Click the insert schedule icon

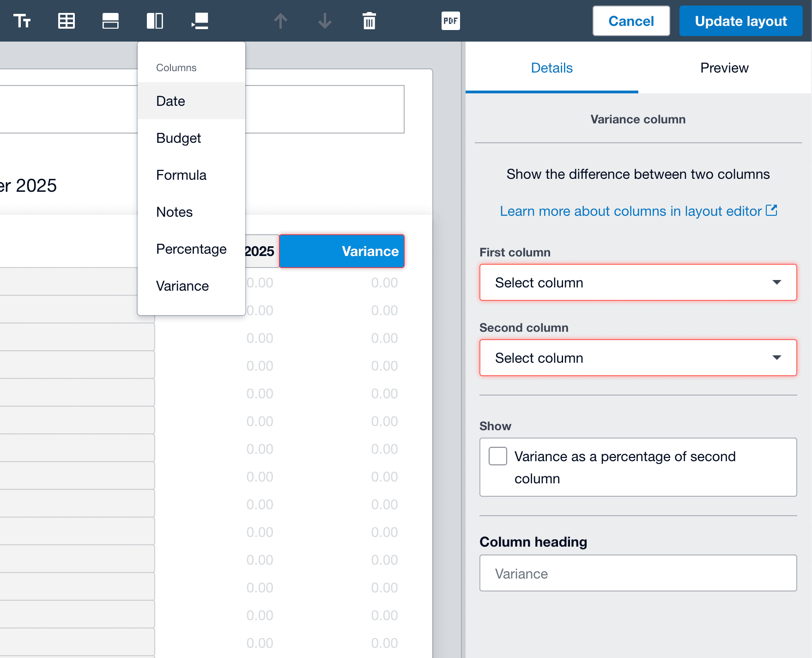[x=67, y=21]
